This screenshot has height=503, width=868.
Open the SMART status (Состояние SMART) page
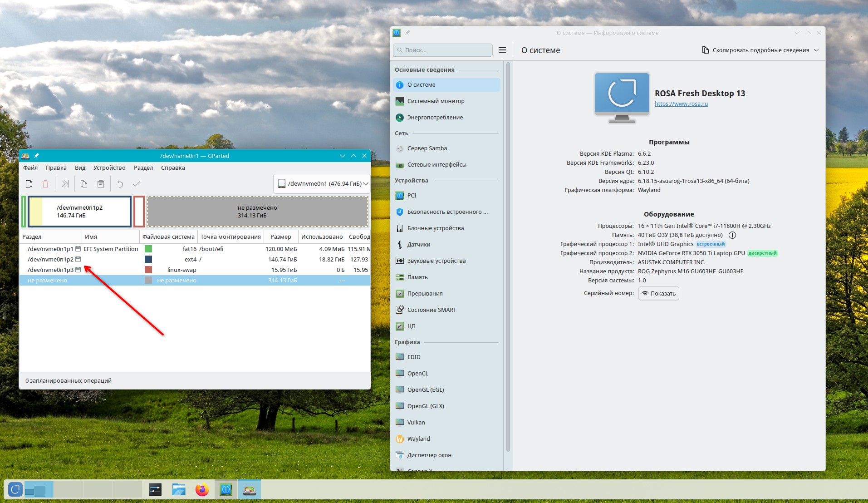[447, 310]
